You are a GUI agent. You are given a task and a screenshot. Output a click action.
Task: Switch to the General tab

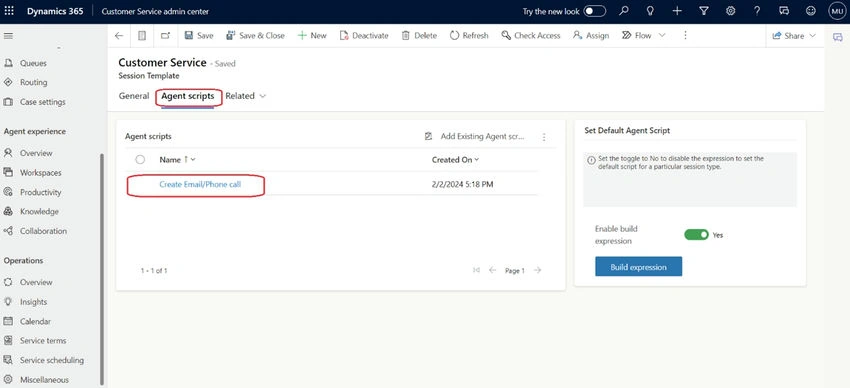[x=134, y=96]
